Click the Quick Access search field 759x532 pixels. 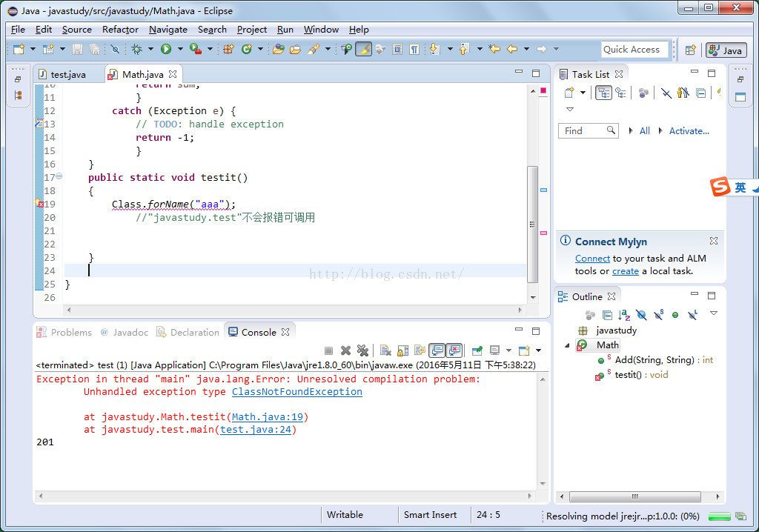coord(634,50)
